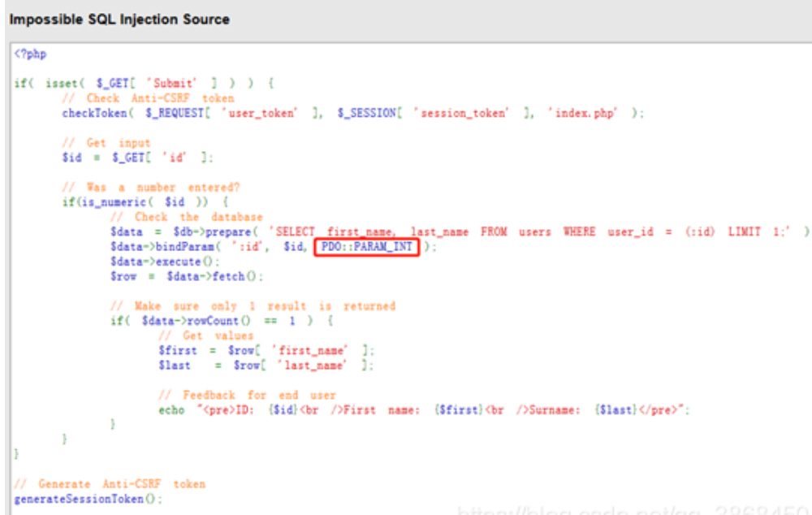Click the $id = $_GET['id'] line

pos(137,158)
